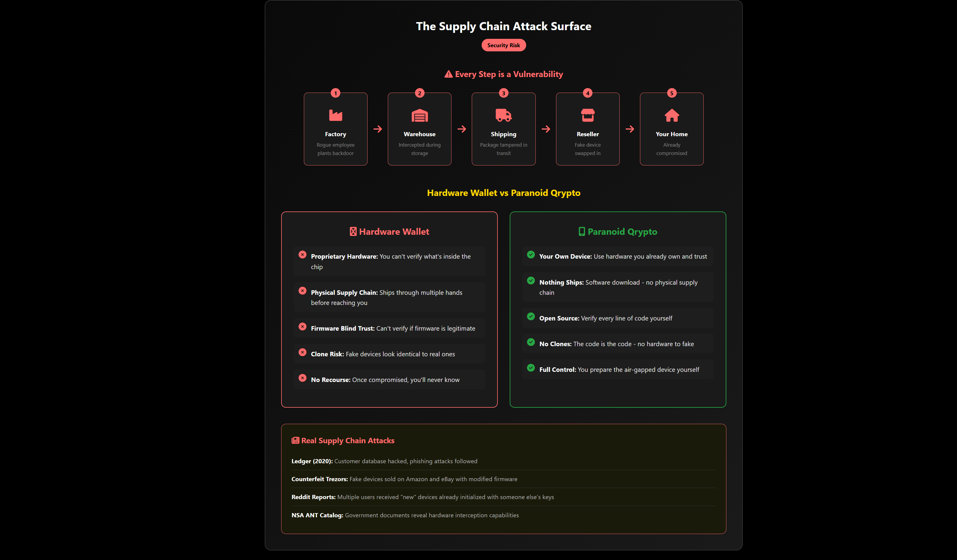Click the step 3 numbered badge

coord(503,93)
